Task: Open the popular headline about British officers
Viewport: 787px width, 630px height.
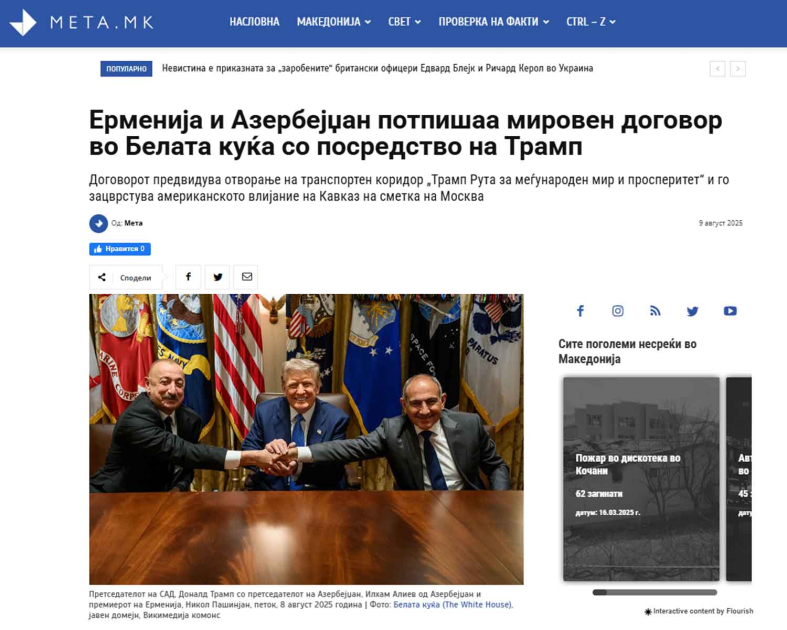Action: pyautogui.click(x=377, y=68)
